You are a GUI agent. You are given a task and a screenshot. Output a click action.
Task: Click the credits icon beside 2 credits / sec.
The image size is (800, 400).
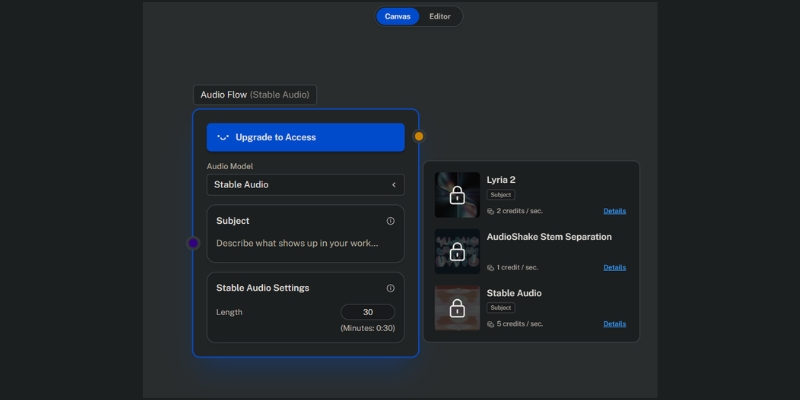(x=490, y=211)
